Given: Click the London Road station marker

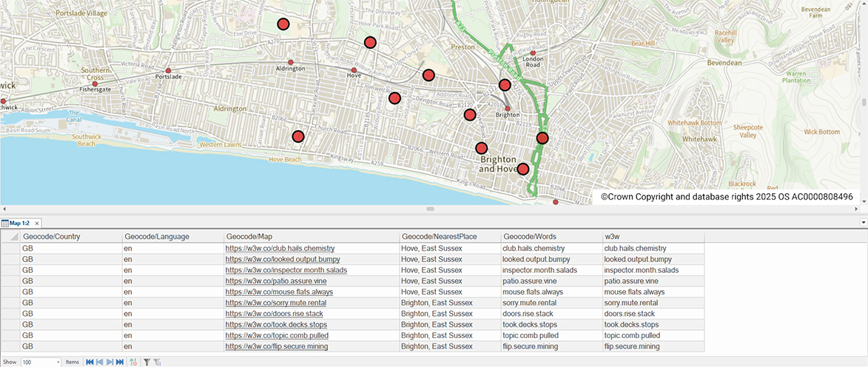Looking at the screenshot, I should click(x=533, y=53).
